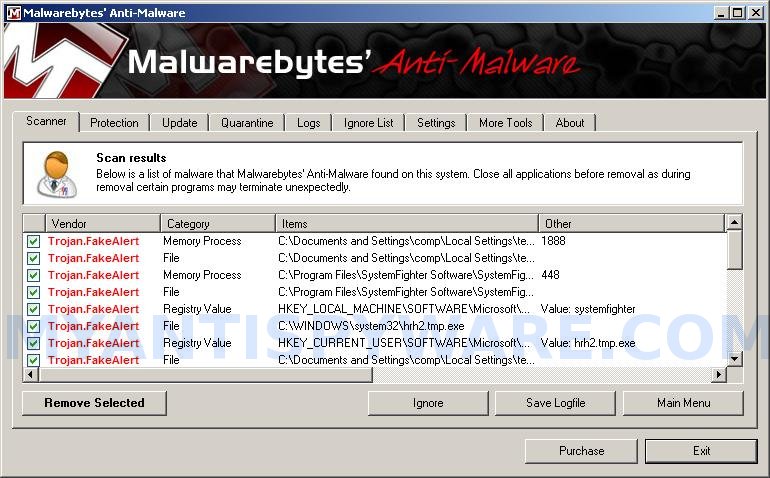Click the '1888' process ID value
The image size is (770, 478).
pos(553,241)
